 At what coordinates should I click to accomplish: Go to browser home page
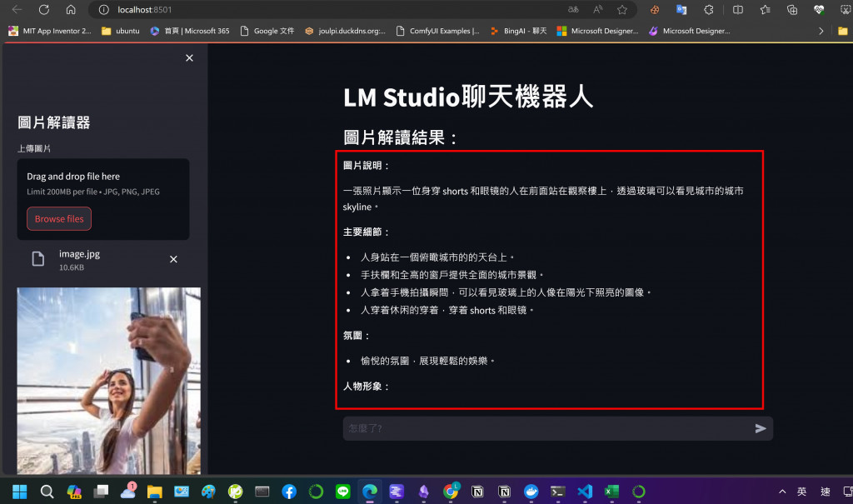(x=71, y=9)
